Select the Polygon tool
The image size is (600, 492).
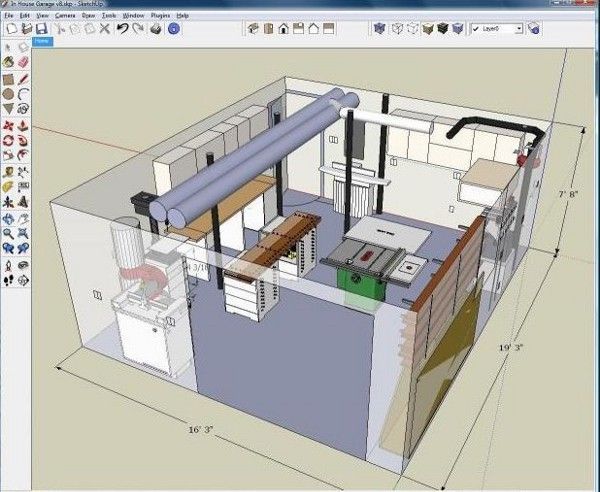(8, 109)
